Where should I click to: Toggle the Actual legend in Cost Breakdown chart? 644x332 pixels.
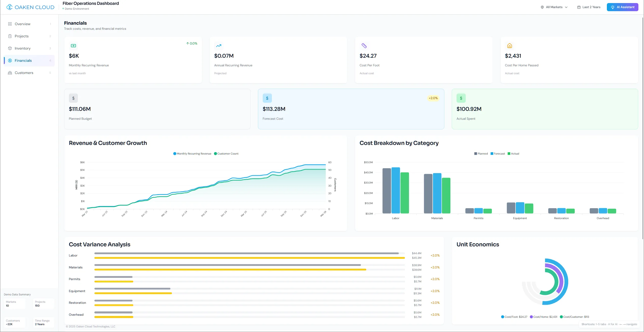coord(514,154)
